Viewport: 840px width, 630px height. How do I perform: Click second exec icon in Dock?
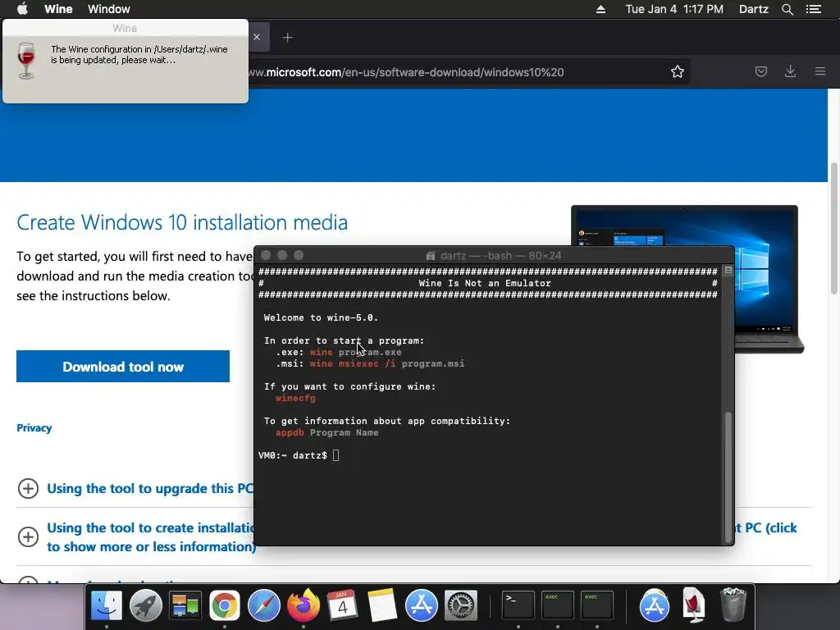click(597, 605)
